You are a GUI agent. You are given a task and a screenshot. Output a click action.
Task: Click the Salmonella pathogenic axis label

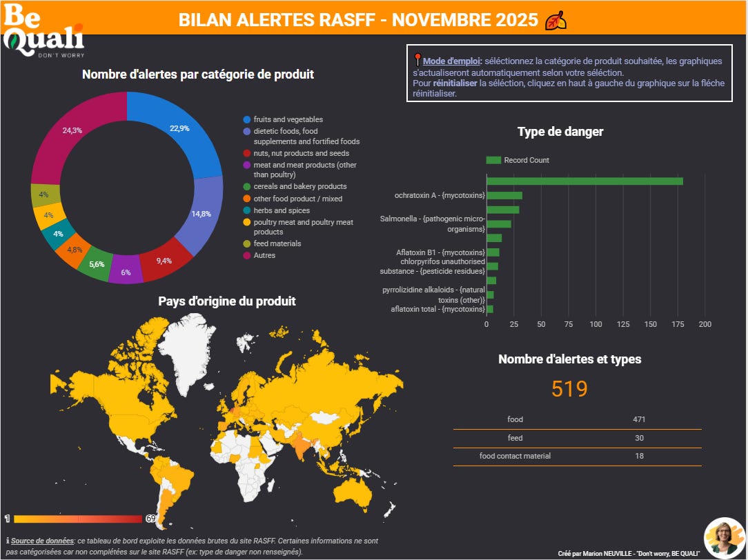[x=432, y=224]
